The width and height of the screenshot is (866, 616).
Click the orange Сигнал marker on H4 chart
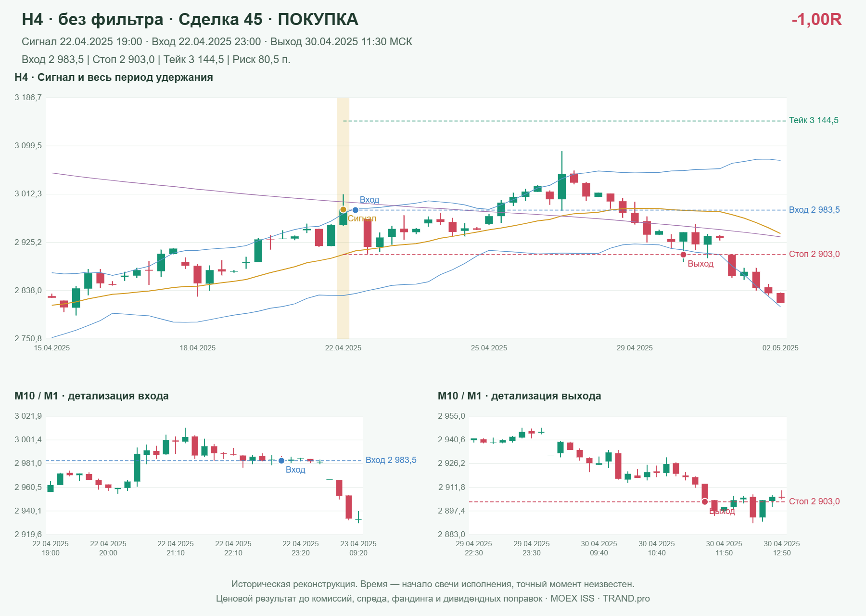(x=343, y=209)
